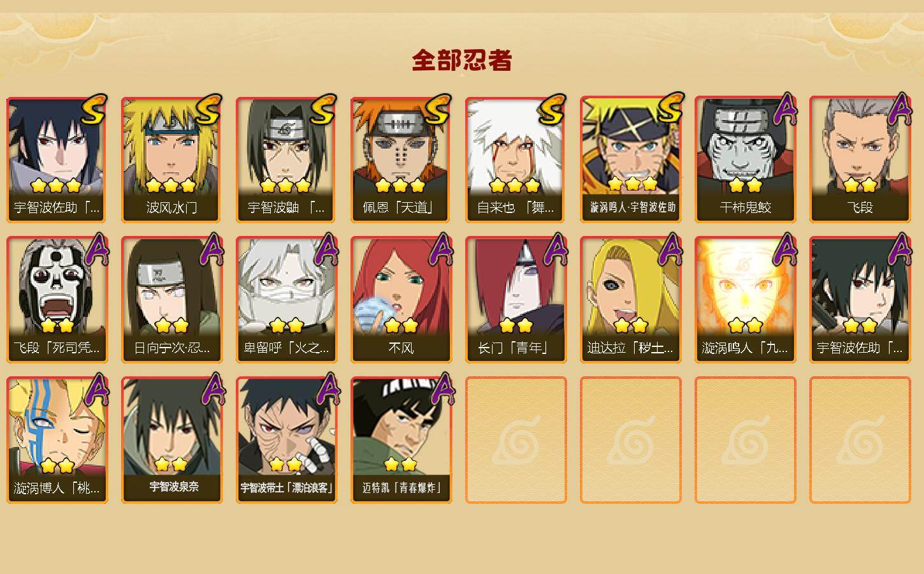Choose the 干柿鬼鲛 ninja portrait
Image resolution: width=924 pixels, height=574 pixels.
point(745,159)
